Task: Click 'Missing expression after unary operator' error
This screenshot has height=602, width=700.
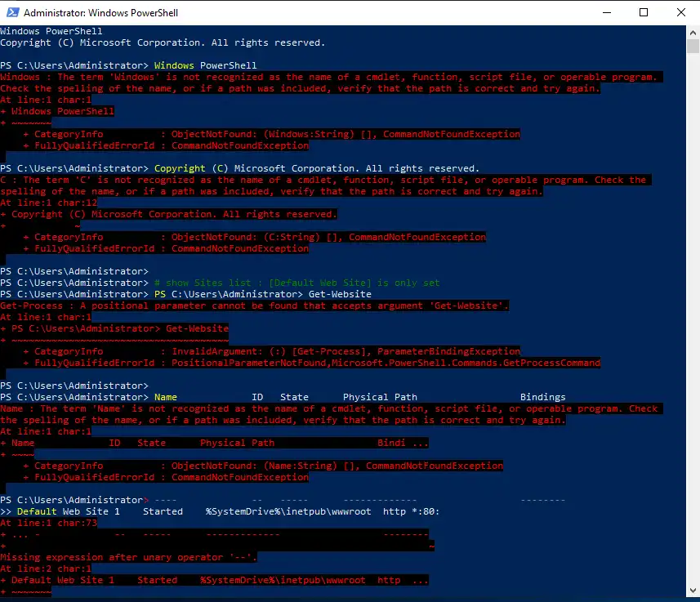Action: coord(128,557)
